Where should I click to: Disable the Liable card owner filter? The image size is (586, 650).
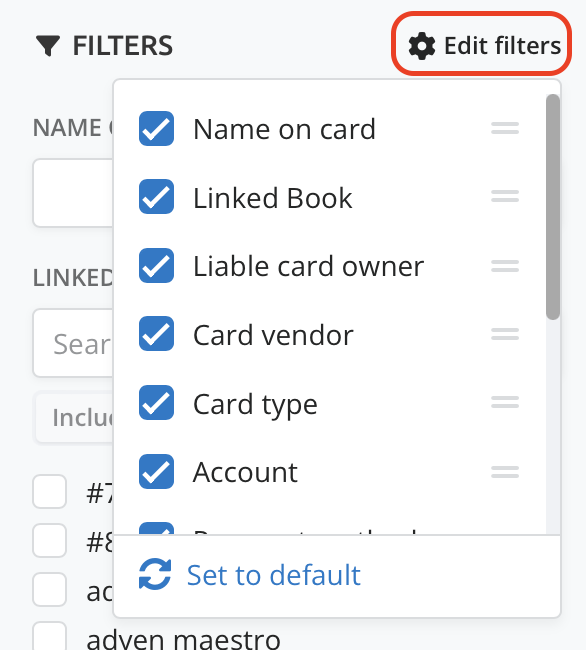pyautogui.click(x=156, y=265)
